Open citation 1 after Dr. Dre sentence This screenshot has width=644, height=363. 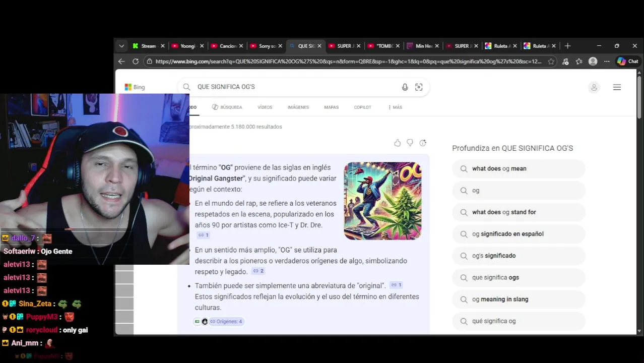pos(203,235)
